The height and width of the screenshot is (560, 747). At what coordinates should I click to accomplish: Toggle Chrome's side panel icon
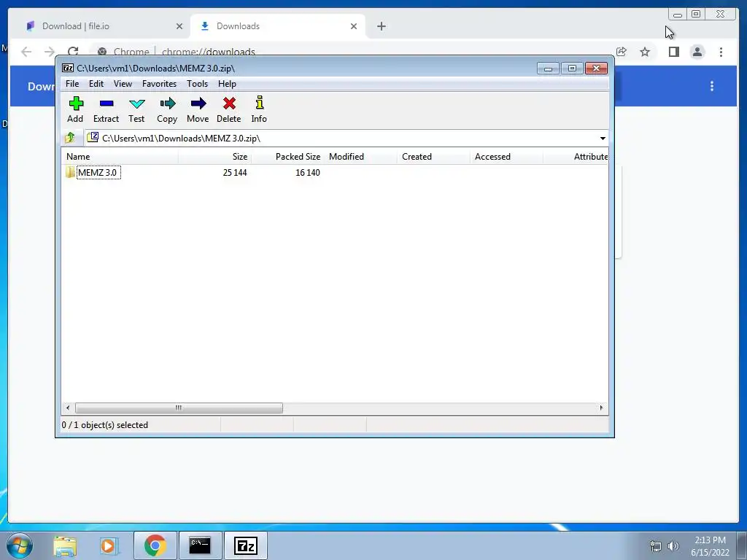673,52
